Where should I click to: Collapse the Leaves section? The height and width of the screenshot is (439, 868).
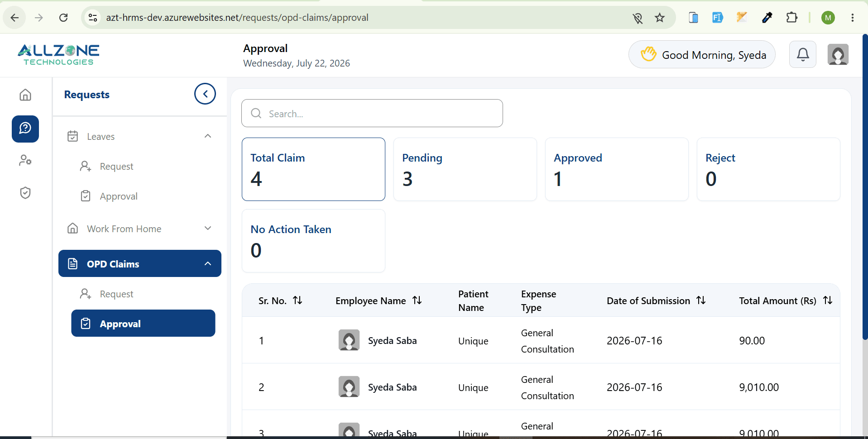tap(208, 136)
